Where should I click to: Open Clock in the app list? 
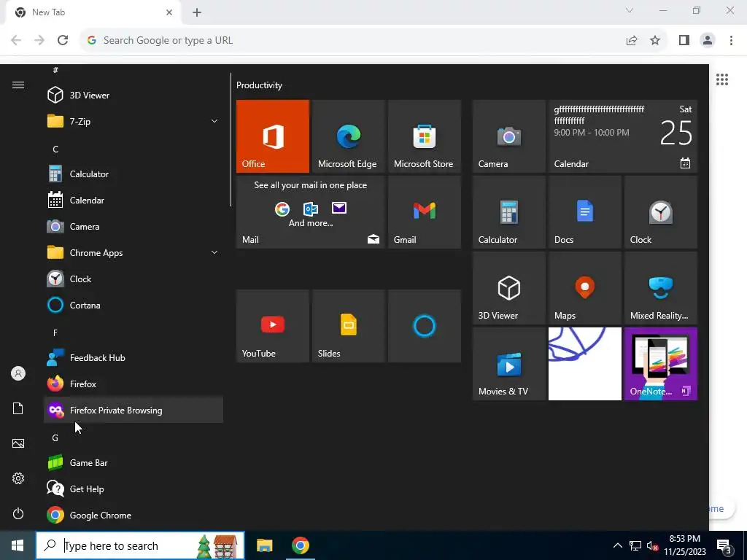pos(133,279)
